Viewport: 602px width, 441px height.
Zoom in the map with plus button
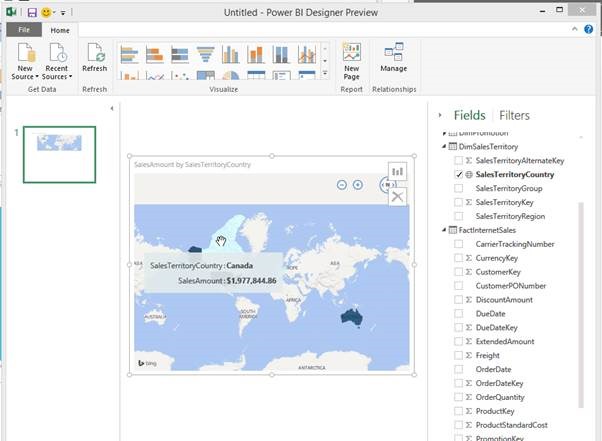tap(358, 185)
